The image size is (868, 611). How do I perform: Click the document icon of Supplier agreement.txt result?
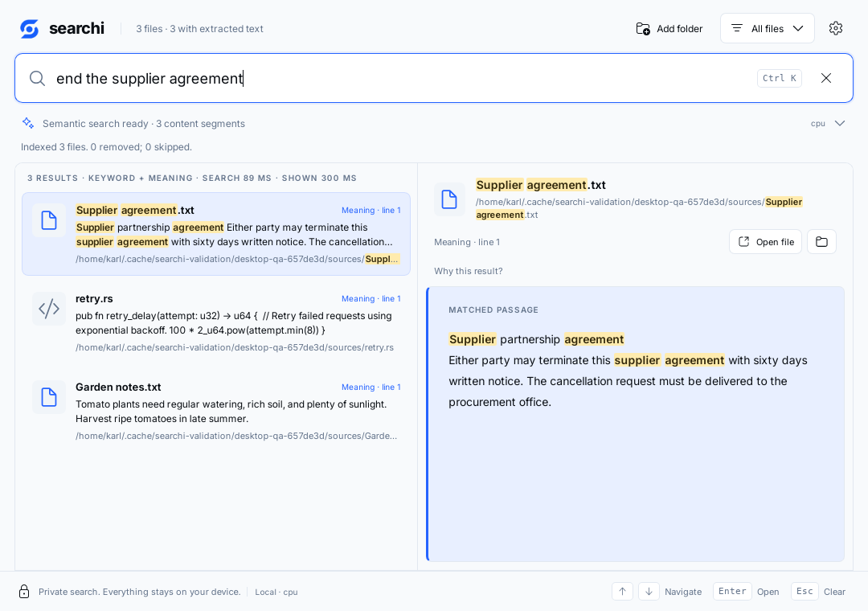pos(49,220)
